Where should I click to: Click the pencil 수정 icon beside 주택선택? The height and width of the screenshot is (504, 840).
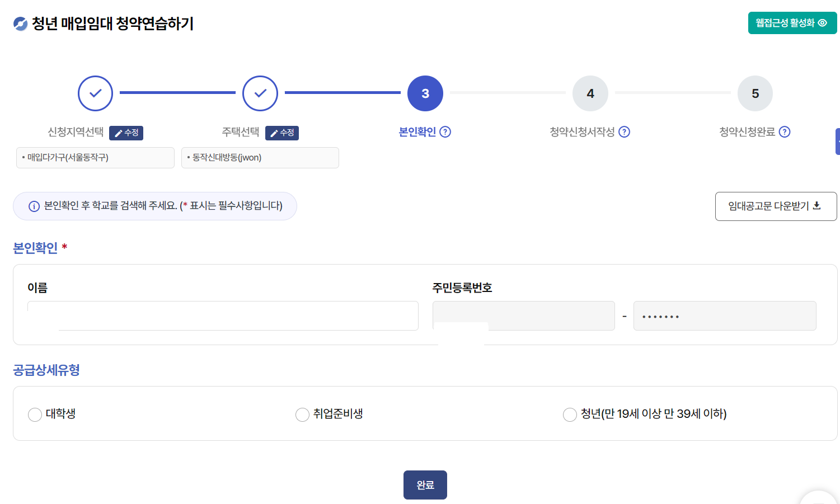[274, 133]
